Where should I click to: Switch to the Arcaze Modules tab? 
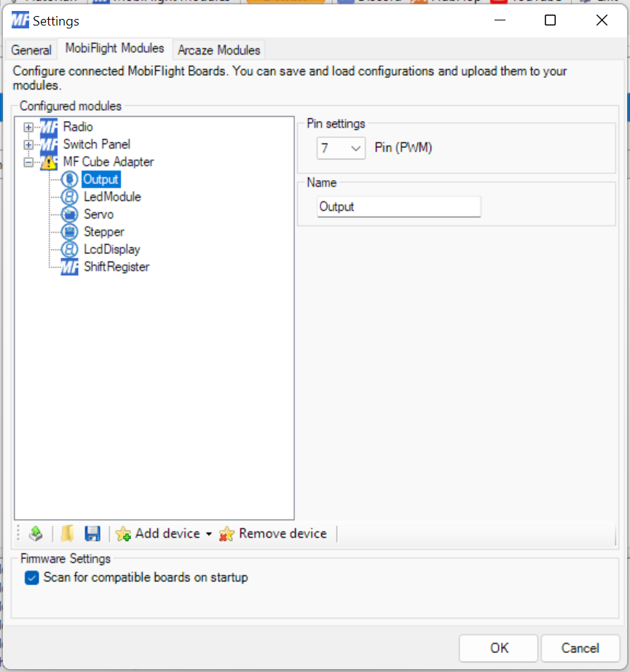pos(218,50)
